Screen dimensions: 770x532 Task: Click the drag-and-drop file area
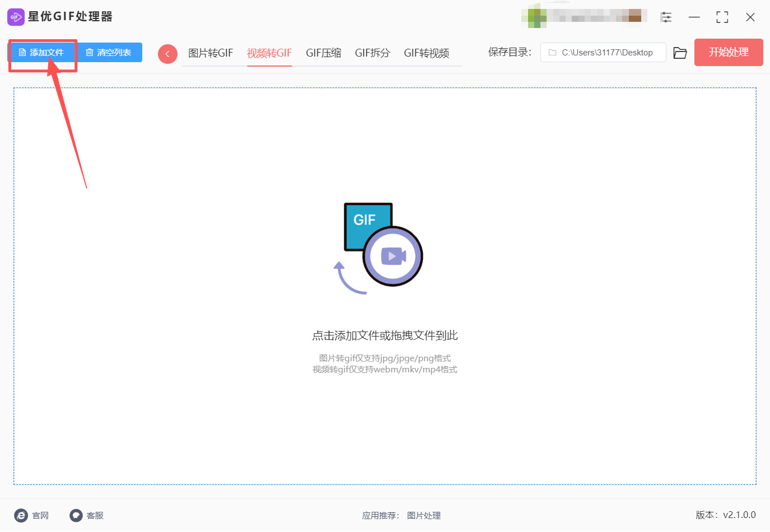[385, 334]
